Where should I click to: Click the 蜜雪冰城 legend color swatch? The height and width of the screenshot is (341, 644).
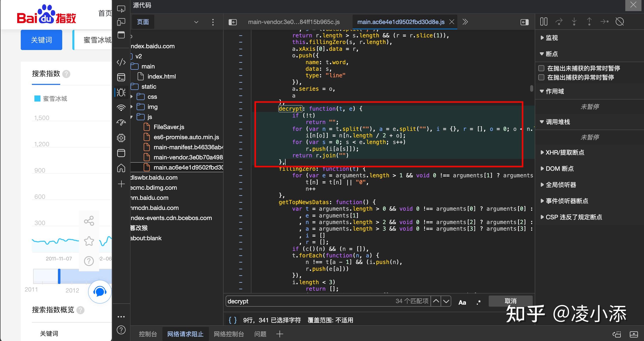point(37,98)
